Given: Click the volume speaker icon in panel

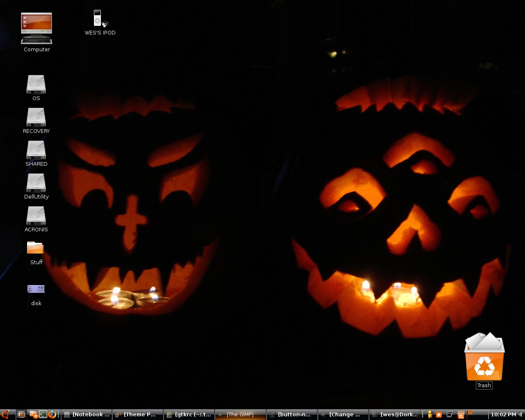Looking at the screenshot, I should 521,414.
